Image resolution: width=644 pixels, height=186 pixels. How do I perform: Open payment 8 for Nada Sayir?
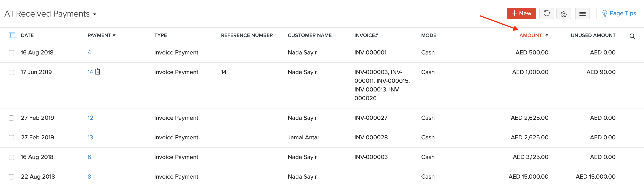[x=89, y=176]
